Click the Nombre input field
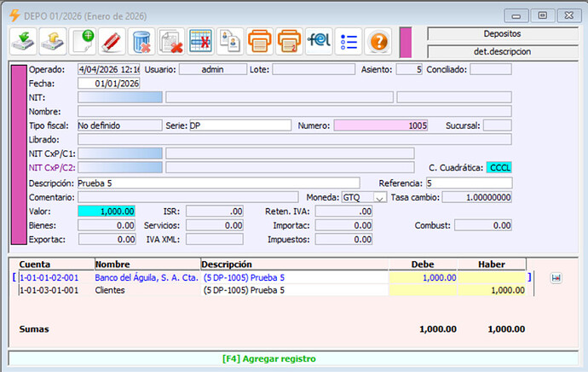This screenshot has height=372, width=588. (295, 111)
